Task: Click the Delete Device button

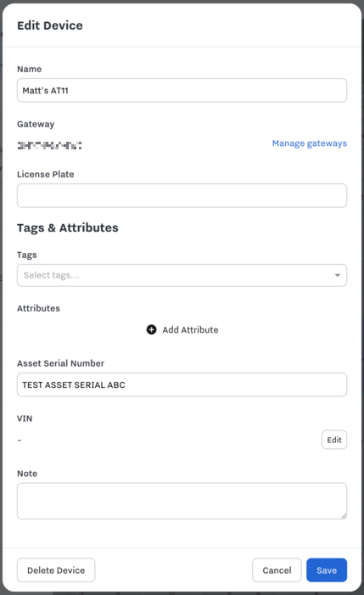Action: coord(56,570)
